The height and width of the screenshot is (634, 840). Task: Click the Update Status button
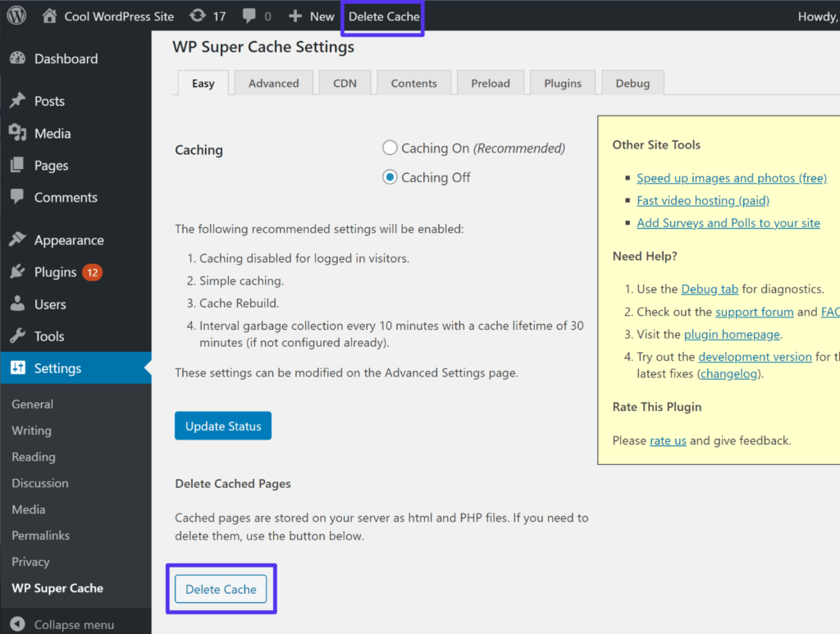tap(222, 425)
